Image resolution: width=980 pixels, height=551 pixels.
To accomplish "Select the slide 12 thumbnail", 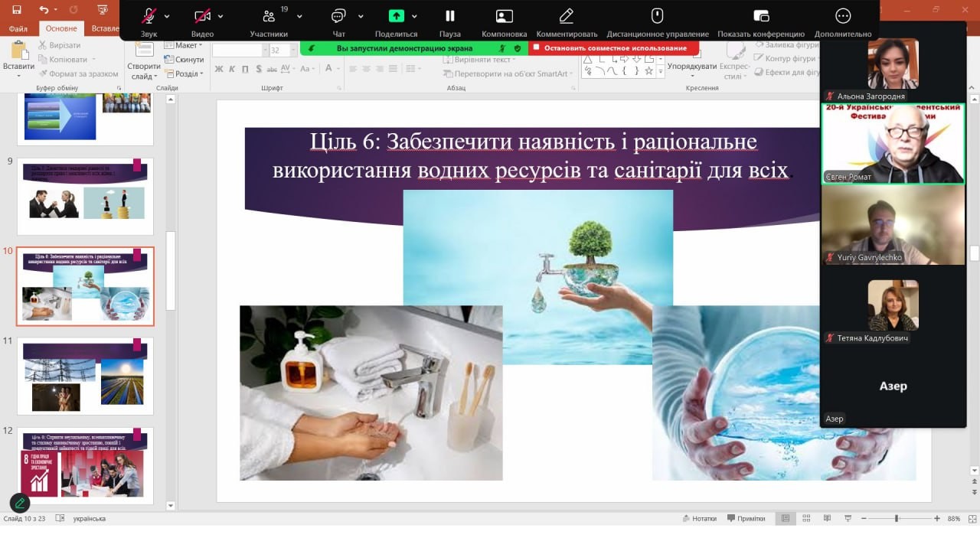I will (x=85, y=466).
